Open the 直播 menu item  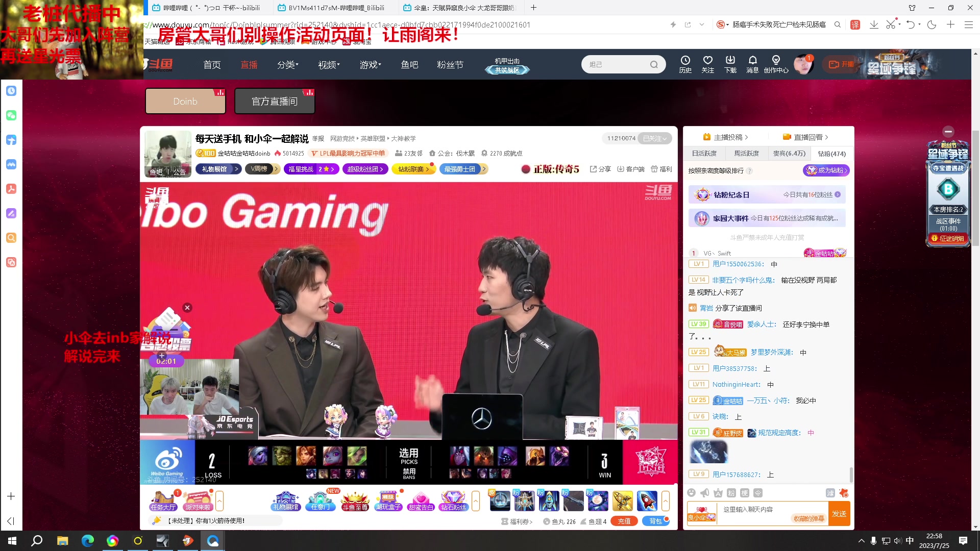[249, 65]
